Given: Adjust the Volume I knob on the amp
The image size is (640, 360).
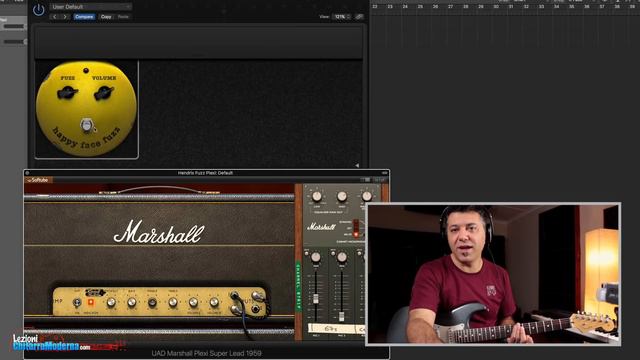Looking at the screenshot, I should click(x=193, y=302).
